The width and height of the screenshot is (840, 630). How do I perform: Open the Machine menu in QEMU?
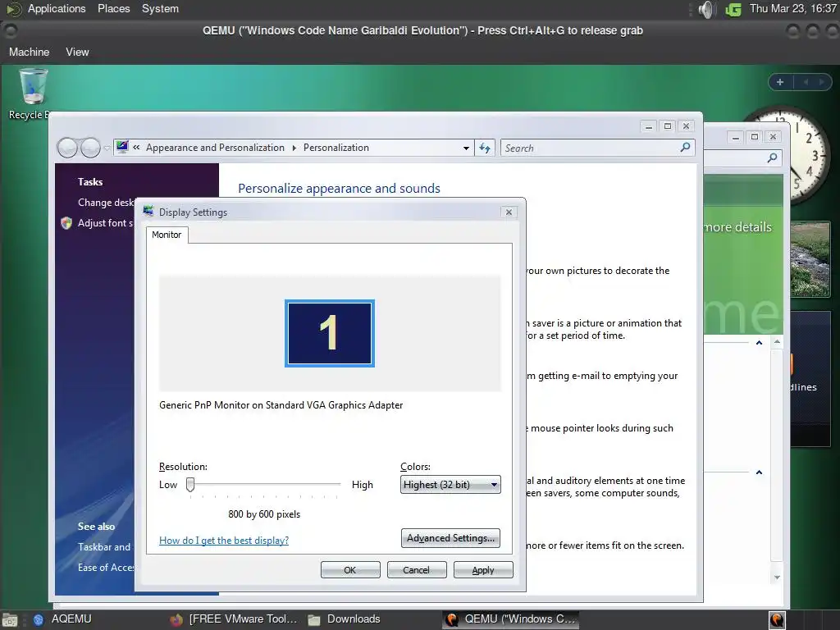pos(29,52)
